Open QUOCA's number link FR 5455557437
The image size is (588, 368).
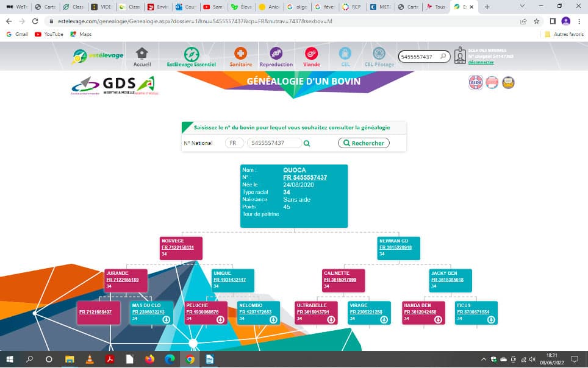tap(305, 177)
